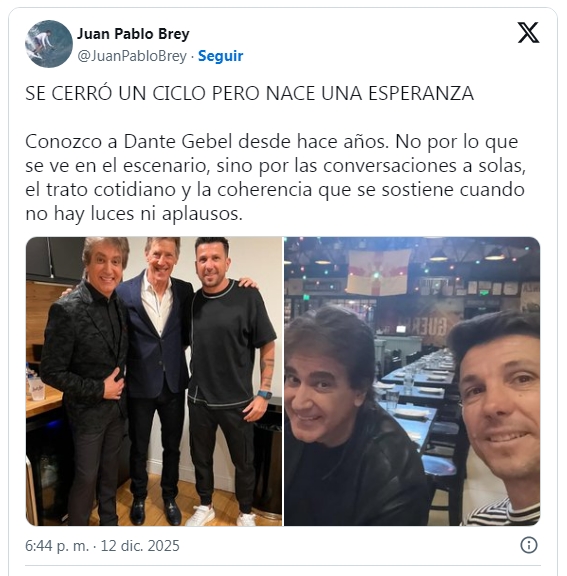The width and height of the screenshot is (567, 576).
Task: Click the paragraph mentioning Dante Gebel
Action: [x=275, y=177]
